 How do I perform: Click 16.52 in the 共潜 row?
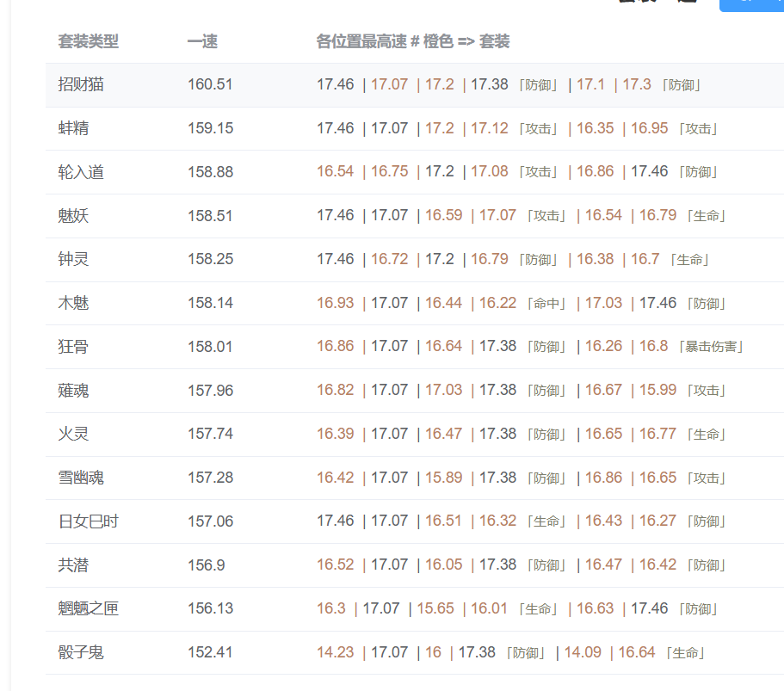click(335, 565)
